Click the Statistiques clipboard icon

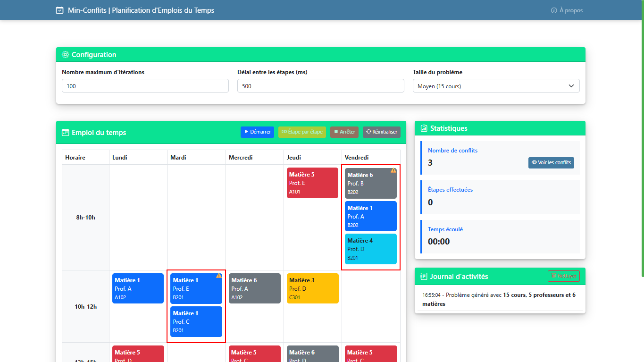point(424,128)
